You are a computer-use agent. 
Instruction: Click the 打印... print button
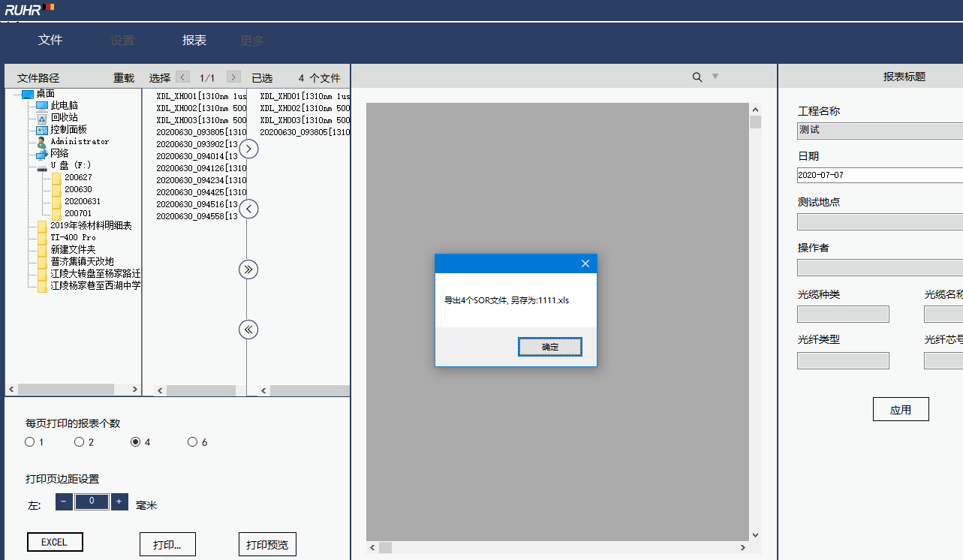tap(167, 544)
